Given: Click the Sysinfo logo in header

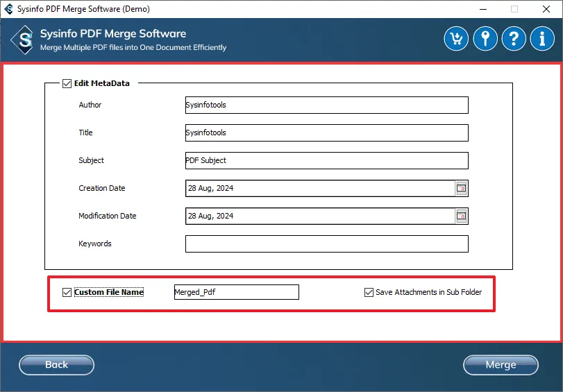Looking at the screenshot, I should [25, 39].
